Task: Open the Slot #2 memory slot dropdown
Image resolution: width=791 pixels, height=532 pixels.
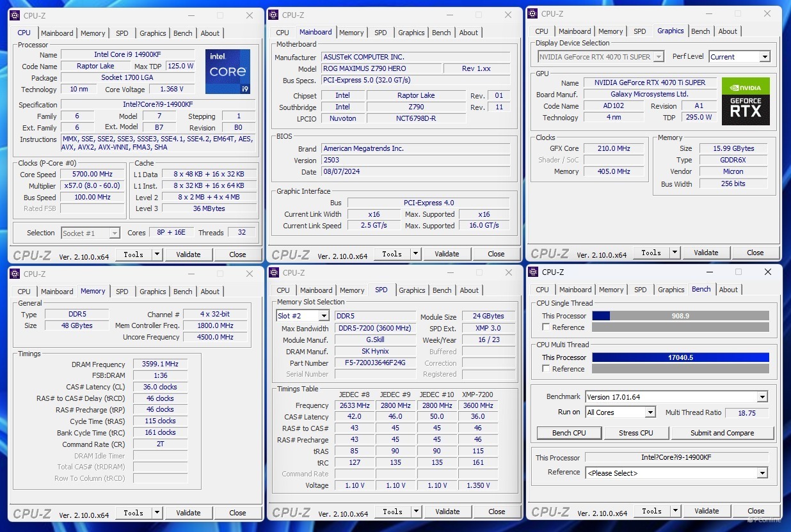Action: click(x=324, y=316)
